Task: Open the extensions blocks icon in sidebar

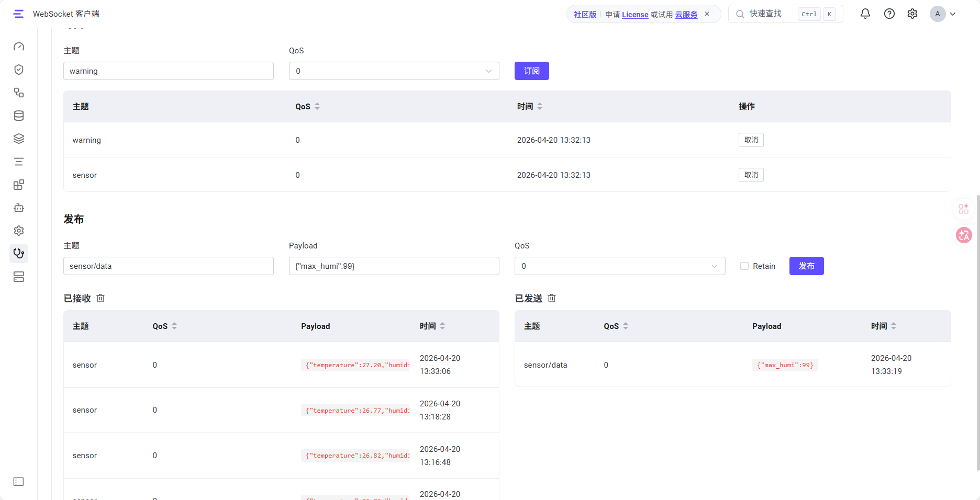Action: coord(19,185)
